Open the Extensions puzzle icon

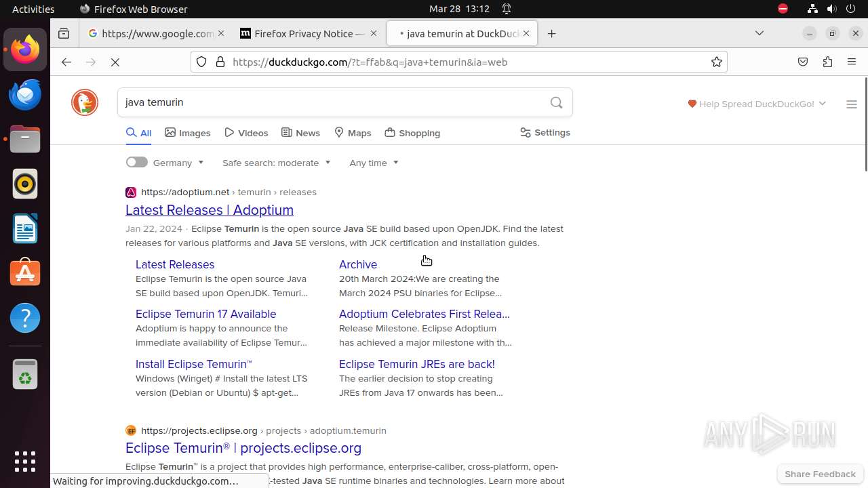point(827,62)
